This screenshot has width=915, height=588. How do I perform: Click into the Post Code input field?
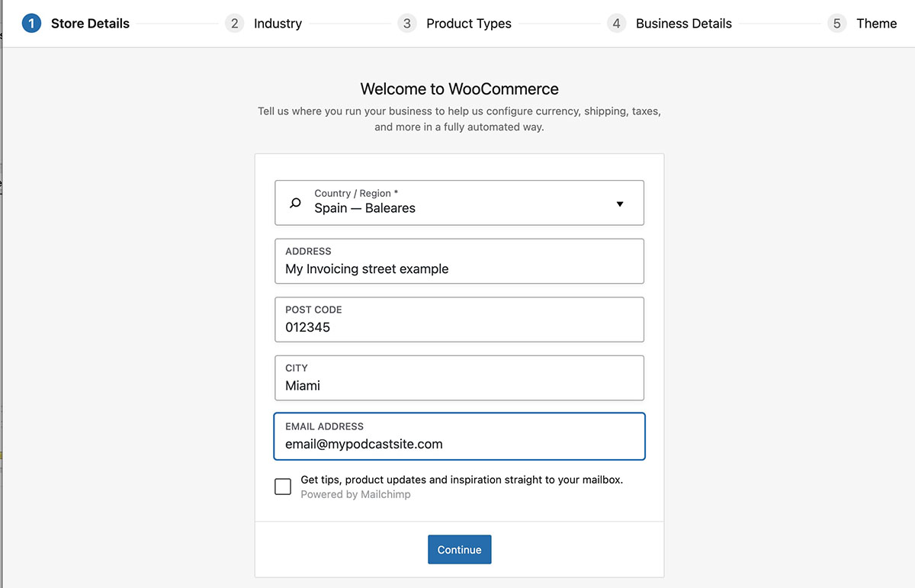point(459,320)
